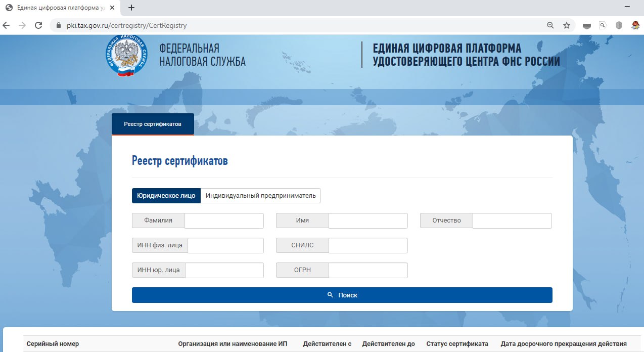Bookmark this page with the star icon
The width and height of the screenshot is (644, 352).
[x=567, y=25]
